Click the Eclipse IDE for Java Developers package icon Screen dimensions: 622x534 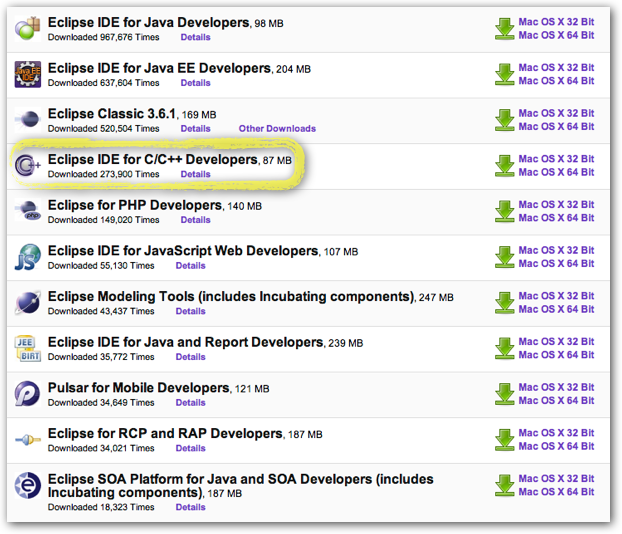(x=28, y=29)
